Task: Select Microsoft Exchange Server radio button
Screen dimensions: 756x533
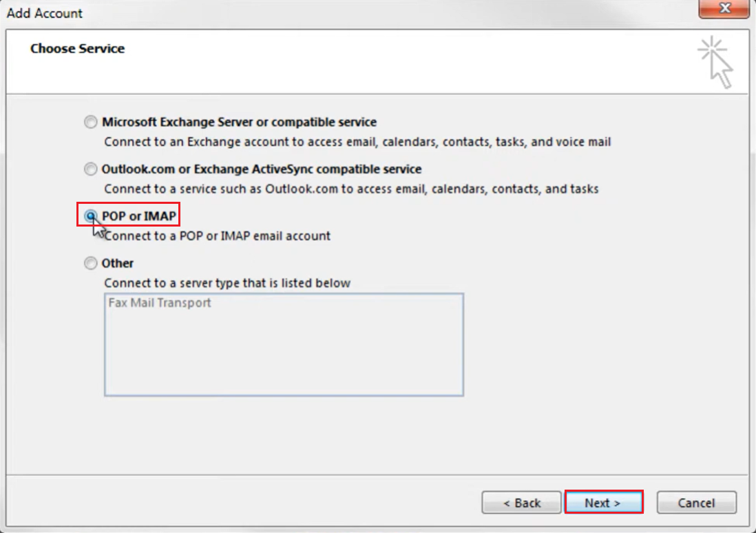Action: [90, 123]
